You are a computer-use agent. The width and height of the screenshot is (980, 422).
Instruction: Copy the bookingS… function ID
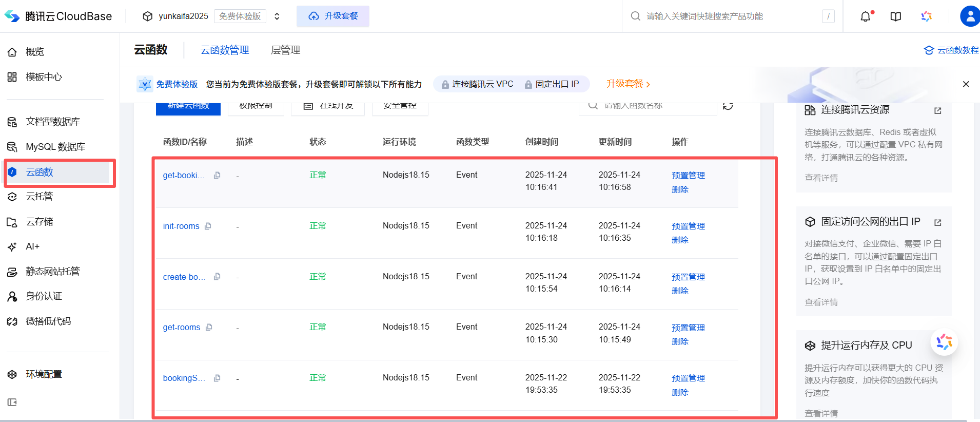pyautogui.click(x=217, y=378)
